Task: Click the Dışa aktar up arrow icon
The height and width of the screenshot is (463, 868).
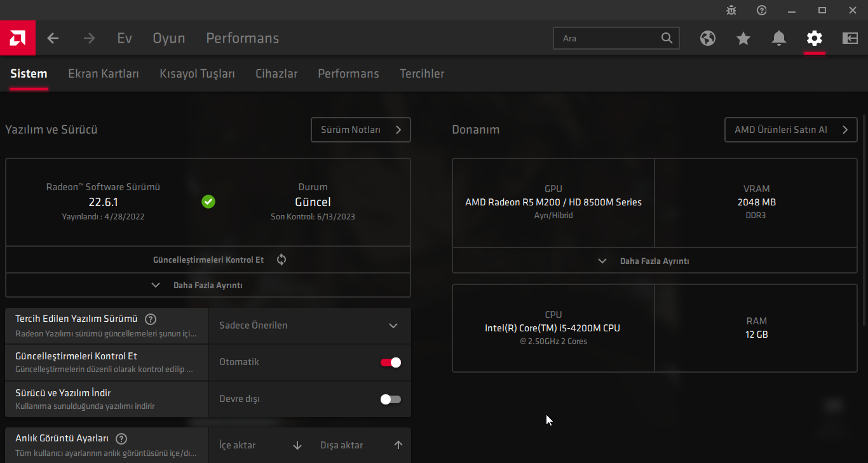Action: 398,445
